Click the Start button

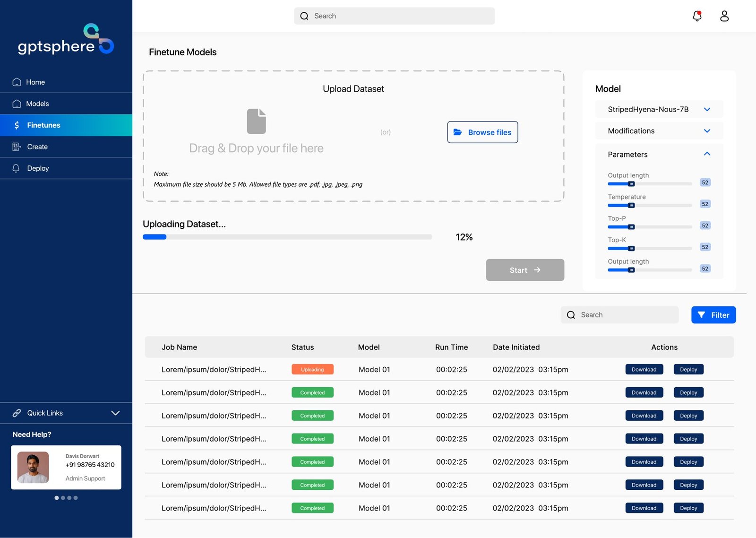[525, 270]
